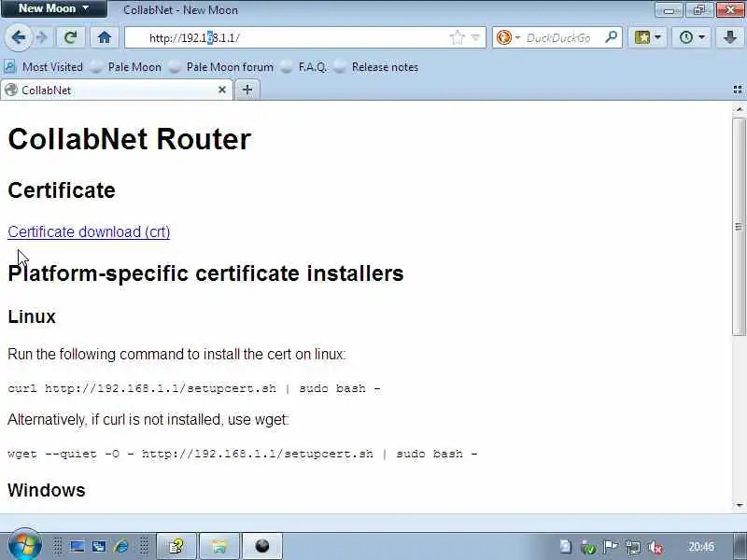
Task: Click the network tray icon
Action: click(x=633, y=547)
